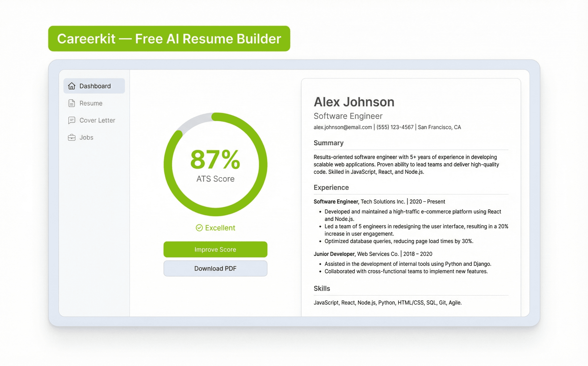This screenshot has height=366, width=588.
Task: Click the Experience section heading
Action: (331, 187)
